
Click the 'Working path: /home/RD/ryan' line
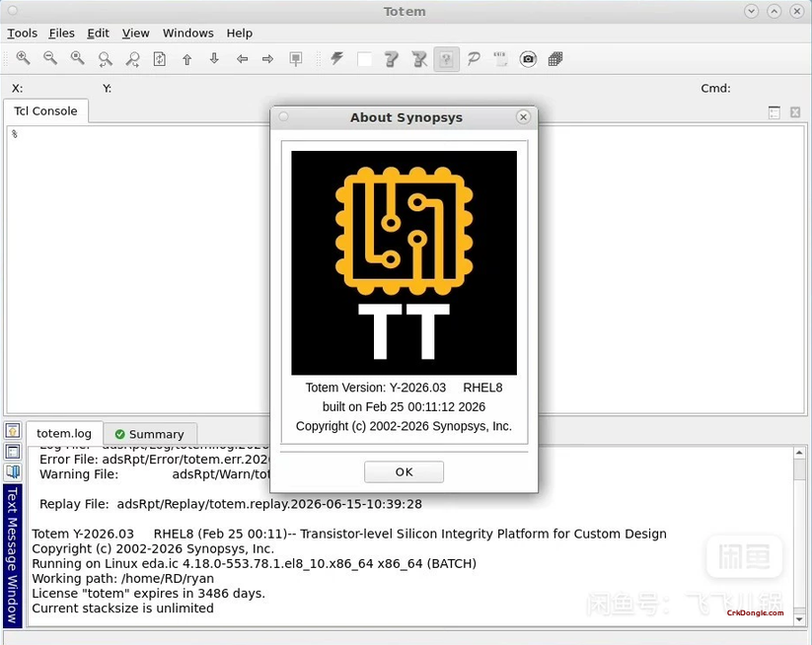pyautogui.click(x=122, y=578)
